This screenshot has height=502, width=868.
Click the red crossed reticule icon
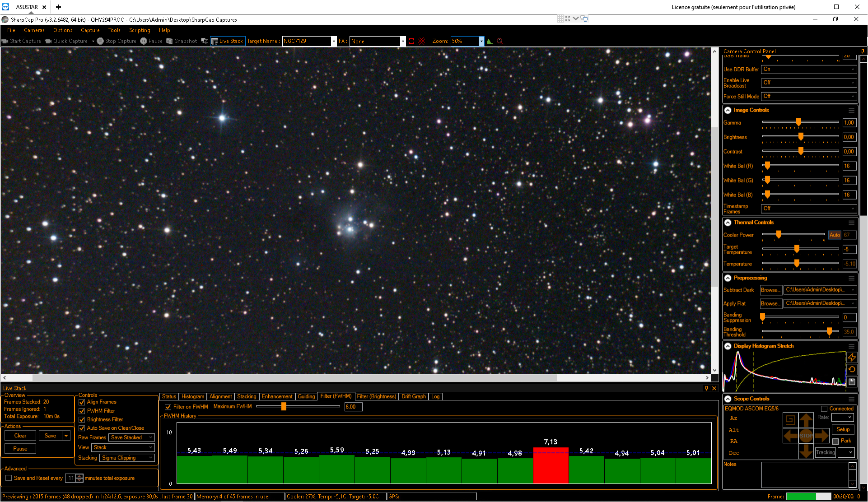point(421,41)
